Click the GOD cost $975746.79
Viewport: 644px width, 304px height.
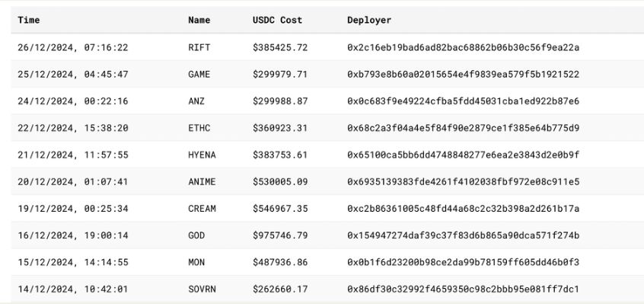pyautogui.click(x=280, y=235)
